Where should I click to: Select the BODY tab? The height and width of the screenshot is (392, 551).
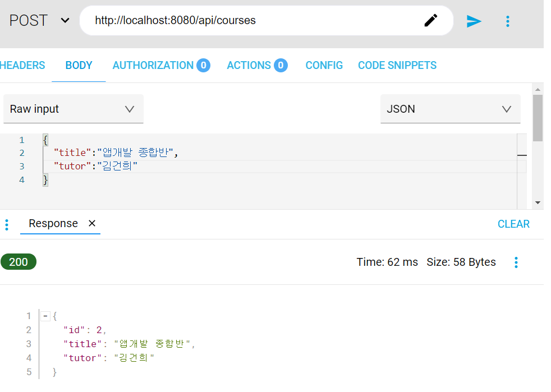click(79, 65)
